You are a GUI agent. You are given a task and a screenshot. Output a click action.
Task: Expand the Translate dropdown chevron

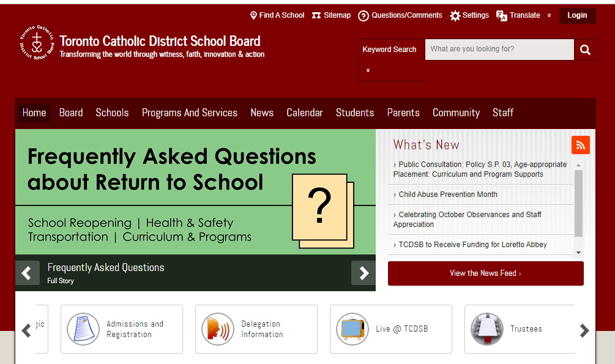pos(549,15)
